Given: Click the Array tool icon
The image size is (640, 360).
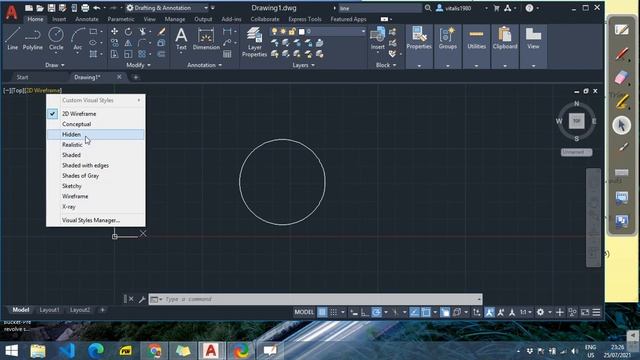Looking at the screenshot, I should pos(142,54).
